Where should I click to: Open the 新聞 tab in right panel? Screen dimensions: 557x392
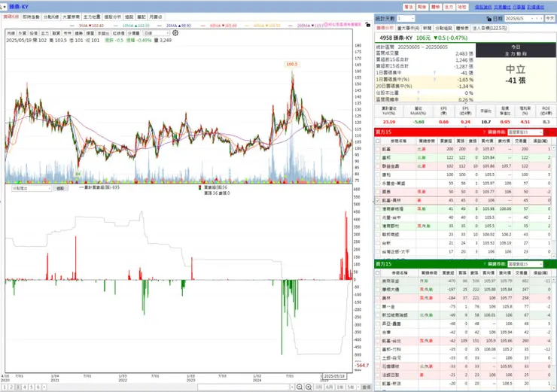click(x=427, y=28)
